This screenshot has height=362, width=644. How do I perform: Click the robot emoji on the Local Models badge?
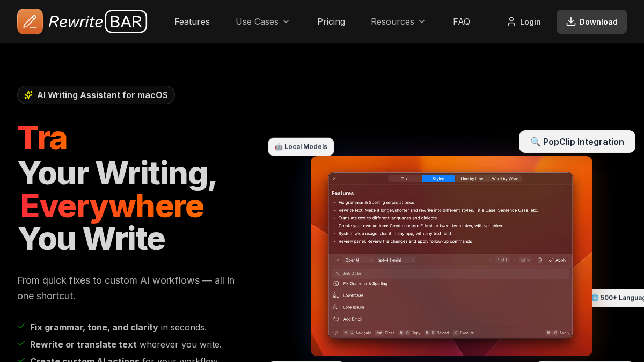pos(279,147)
